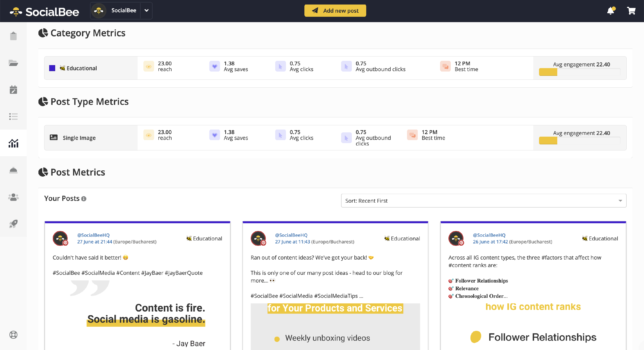Open @SocialBeeHQ link on 26 June post
The height and width of the screenshot is (350, 644).
[489, 235]
